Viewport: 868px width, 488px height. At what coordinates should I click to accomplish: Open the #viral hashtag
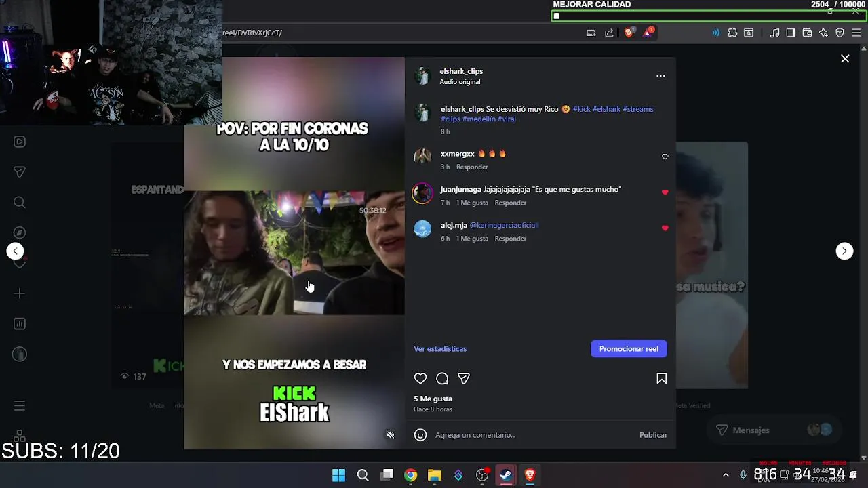(507, 119)
